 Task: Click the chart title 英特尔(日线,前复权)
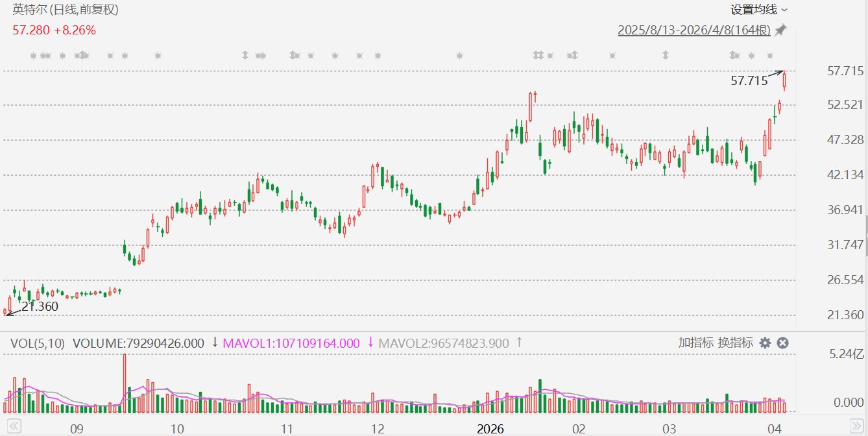(66, 10)
